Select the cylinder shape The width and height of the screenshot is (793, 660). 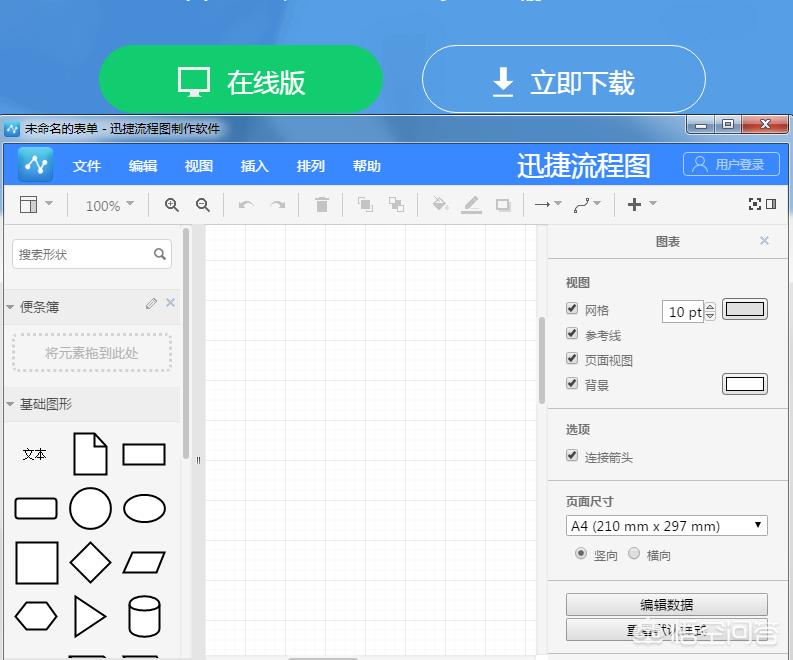(x=144, y=616)
